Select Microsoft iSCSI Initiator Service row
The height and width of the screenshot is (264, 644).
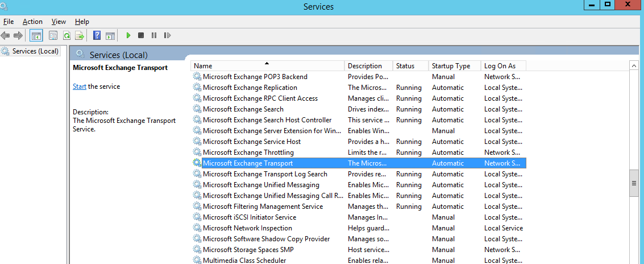coord(250,217)
